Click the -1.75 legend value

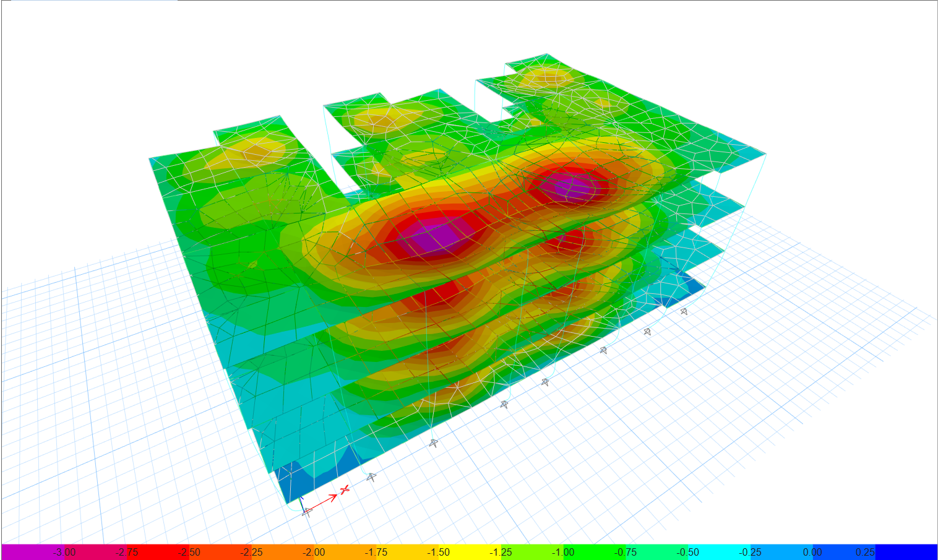376,552
